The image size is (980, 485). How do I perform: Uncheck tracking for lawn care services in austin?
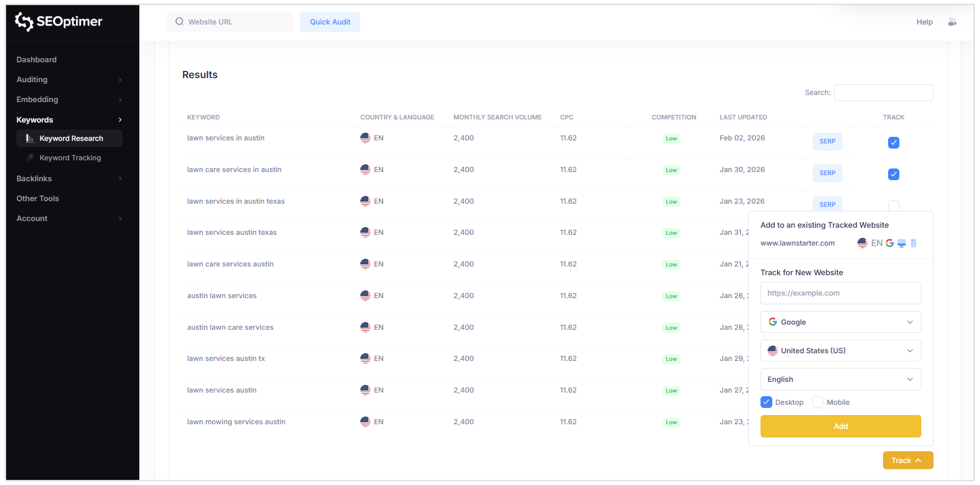(893, 174)
